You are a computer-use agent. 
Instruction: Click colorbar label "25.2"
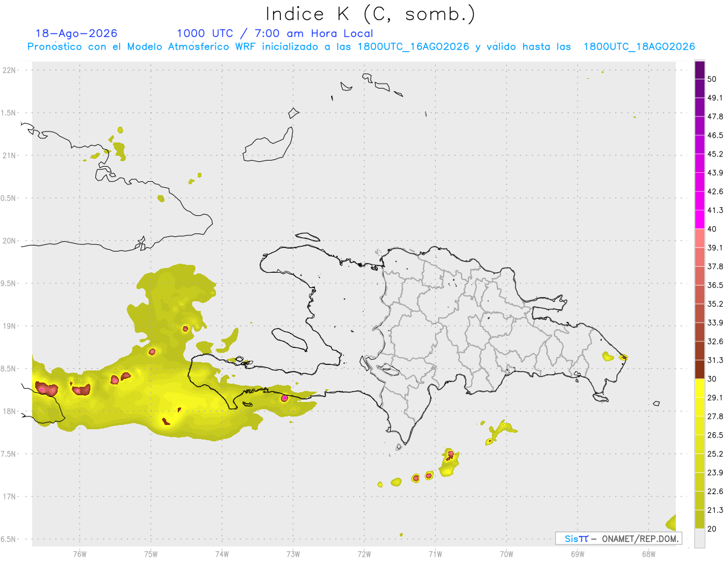point(715,454)
